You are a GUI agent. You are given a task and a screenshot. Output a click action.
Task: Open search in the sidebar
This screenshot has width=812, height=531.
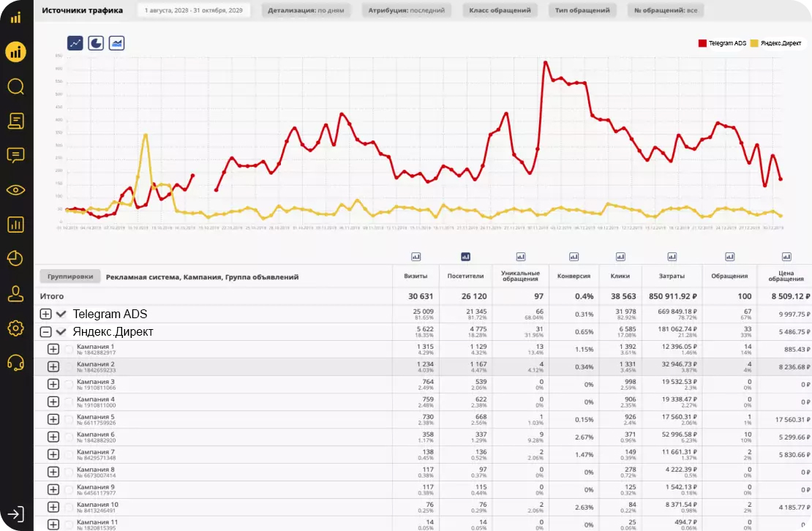coord(15,86)
